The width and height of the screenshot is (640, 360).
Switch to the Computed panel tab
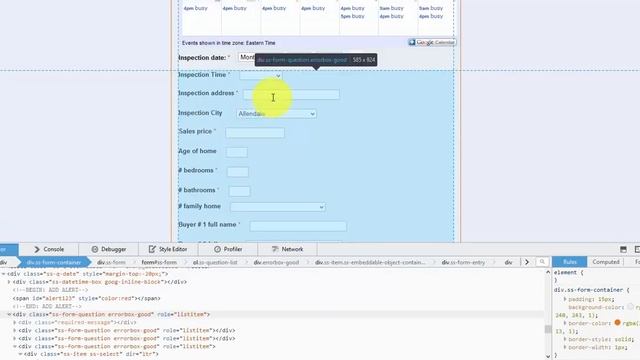pyautogui.click(x=606, y=262)
